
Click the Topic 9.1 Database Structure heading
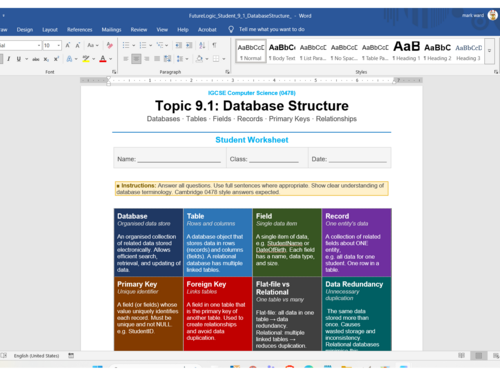coord(252,106)
